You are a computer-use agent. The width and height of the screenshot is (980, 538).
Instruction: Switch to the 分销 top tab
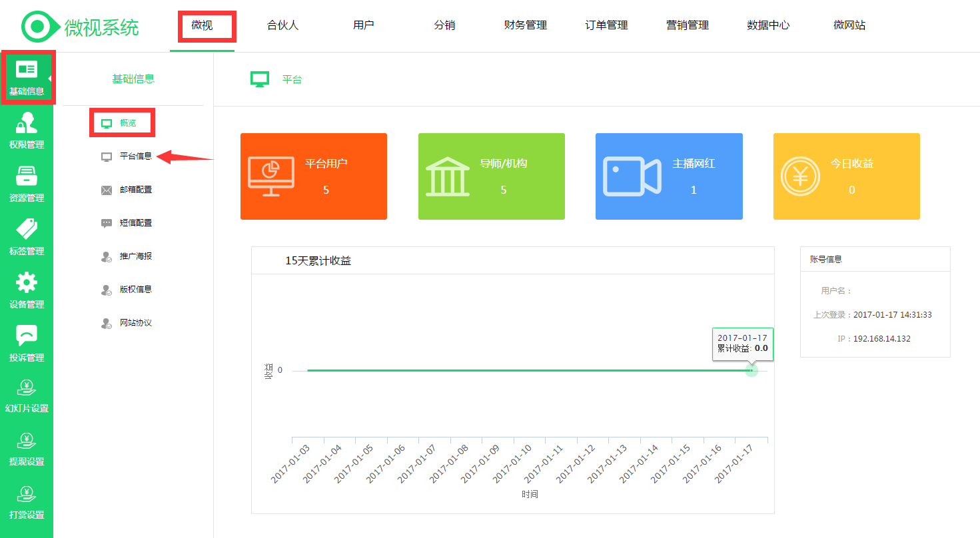(x=445, y=25)
